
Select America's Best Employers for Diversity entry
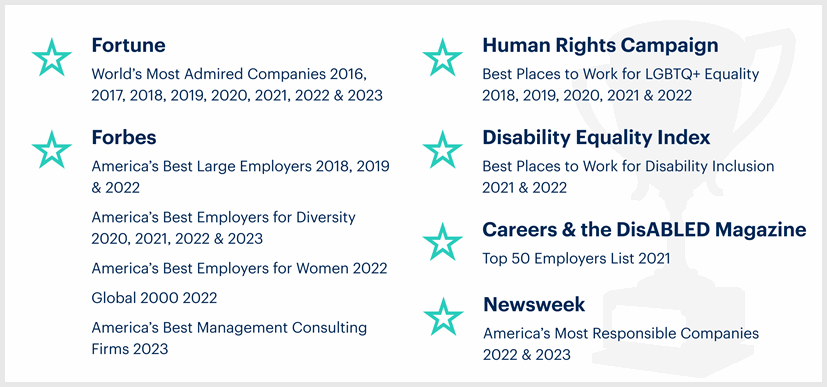pos(224,228)
